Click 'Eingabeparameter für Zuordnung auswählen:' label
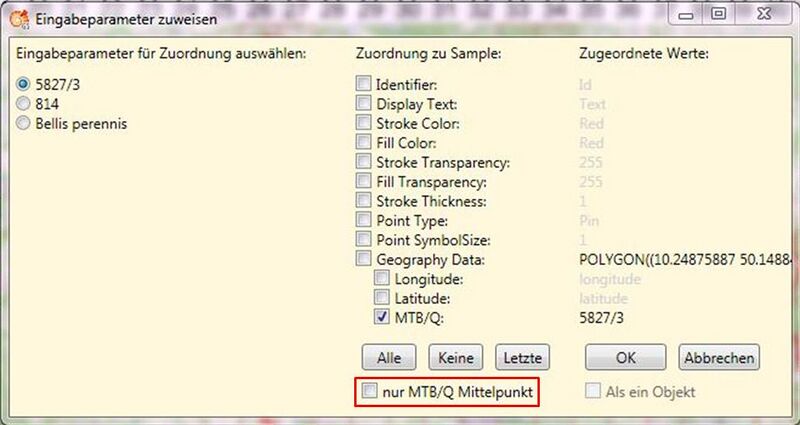The image size is (800, 425). [161, 54]
